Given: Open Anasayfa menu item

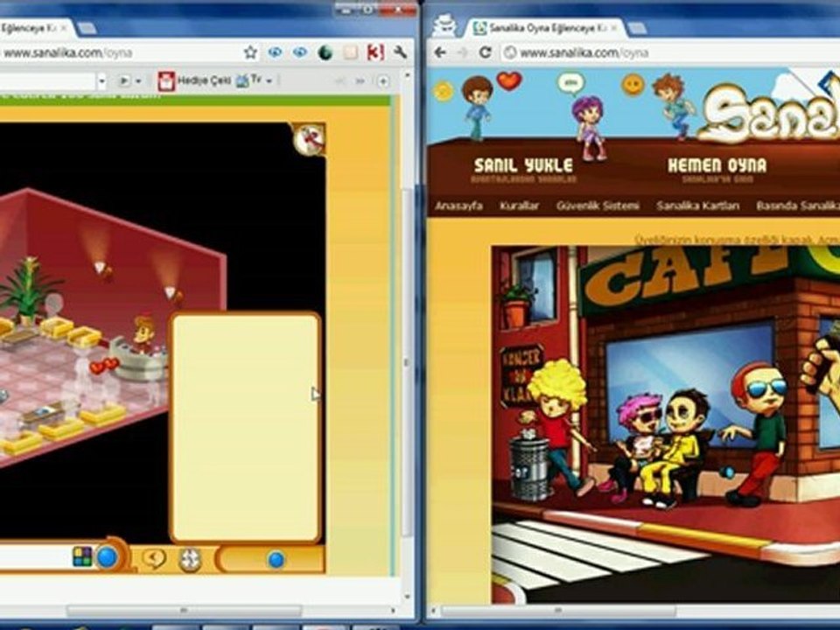Looking at the screenshot, I should [x=458, y=206].
